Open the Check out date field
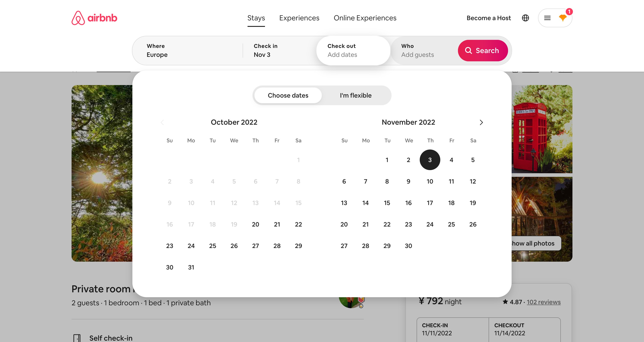Image resolution: width=644 pixels, height=342 pixels. click(353, 51)
